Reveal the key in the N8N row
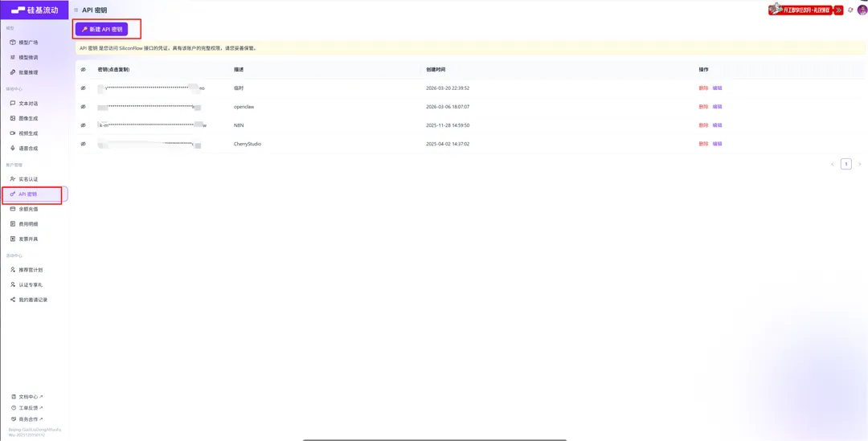 (83, 125)
